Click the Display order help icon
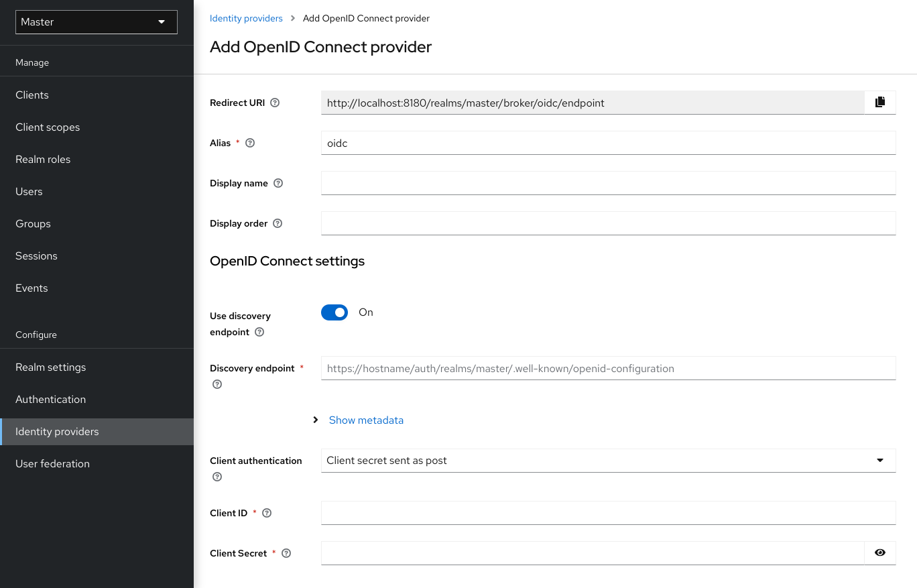Screen dimensions: 917x588 (277, 223)
